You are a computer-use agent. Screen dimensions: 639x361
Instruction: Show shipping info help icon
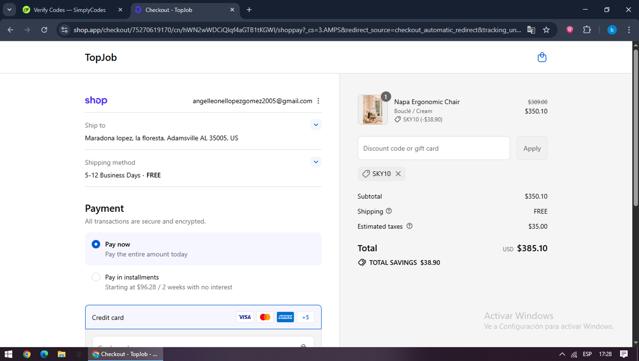[389, 211]
